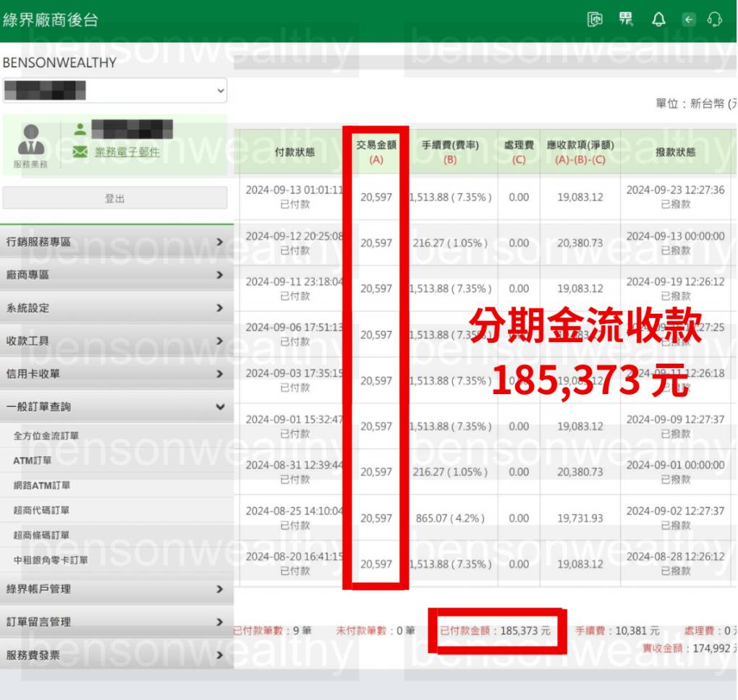This screenshot has height=700, width=738.
Task: Open the 業務電子郵件 link
Action: (127, 152)
